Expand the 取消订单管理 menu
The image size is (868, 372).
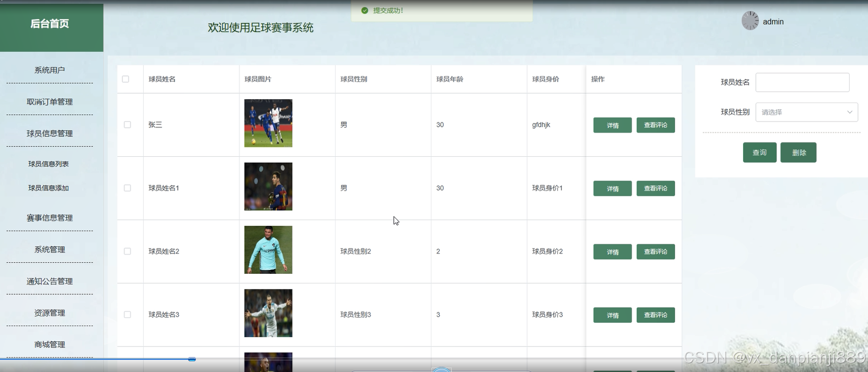point(50,102)
